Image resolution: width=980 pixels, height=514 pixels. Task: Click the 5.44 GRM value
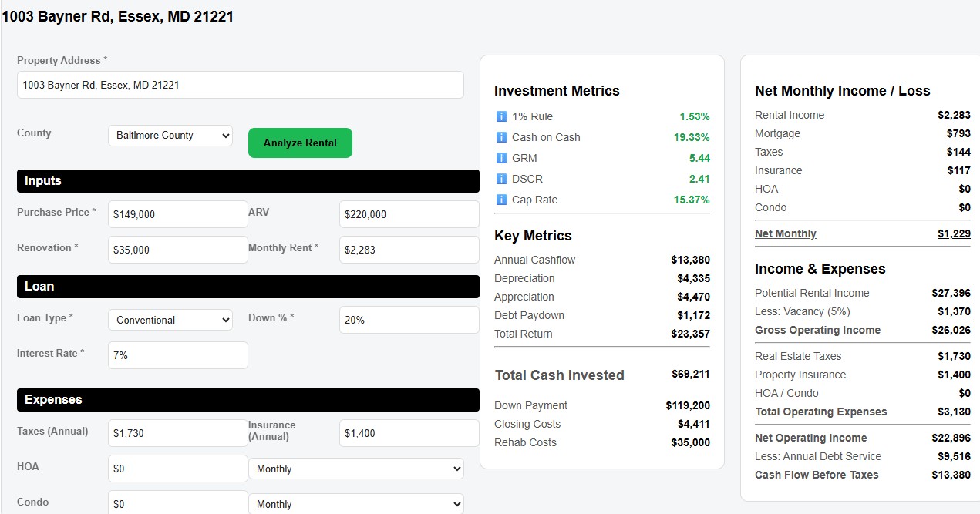699,158
